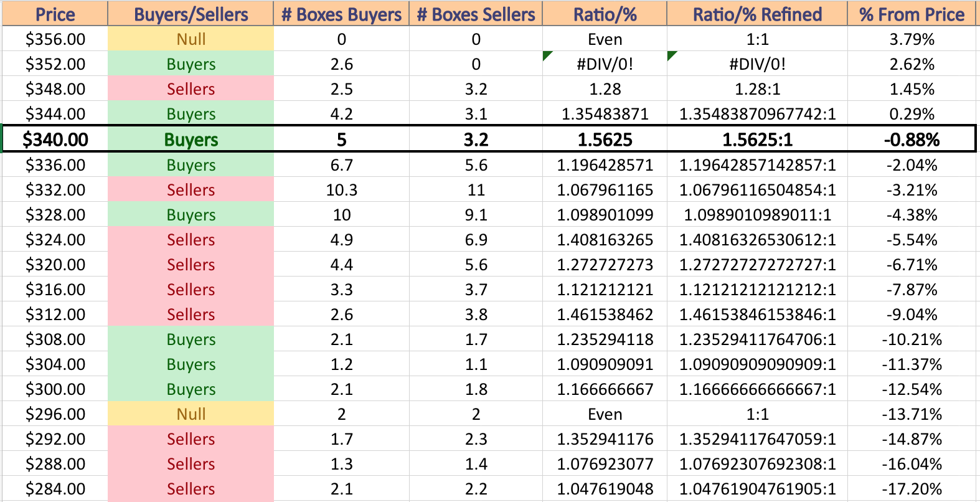
Task: Click the Price column header
Action: click(55, 14)
